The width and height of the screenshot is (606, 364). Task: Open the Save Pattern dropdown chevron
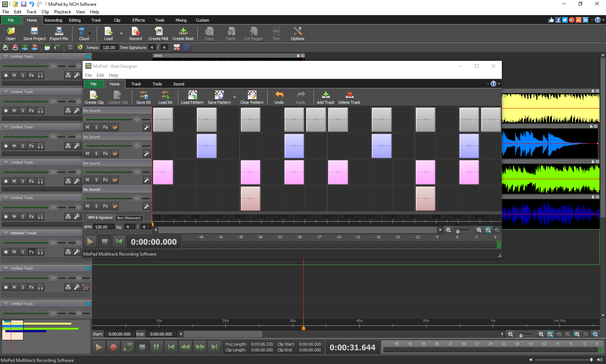coord(235,98)
